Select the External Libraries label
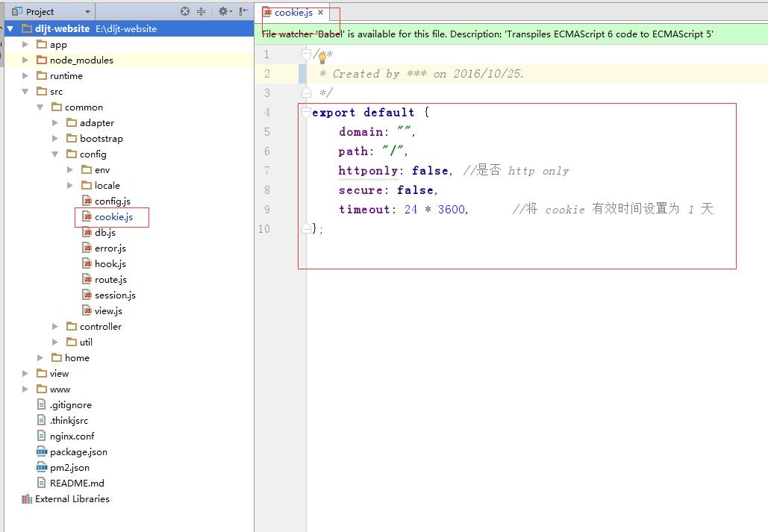Image resolution: width=768 pixels, height=532 pixels. pos(72,498)
